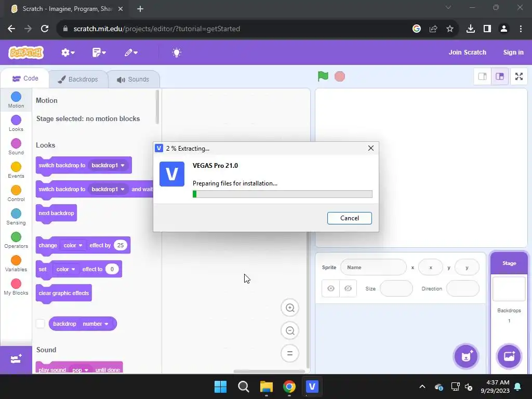The image size is (532, 399).
Task: Click the Scratch logo
Action: click(x=26, y=52)
